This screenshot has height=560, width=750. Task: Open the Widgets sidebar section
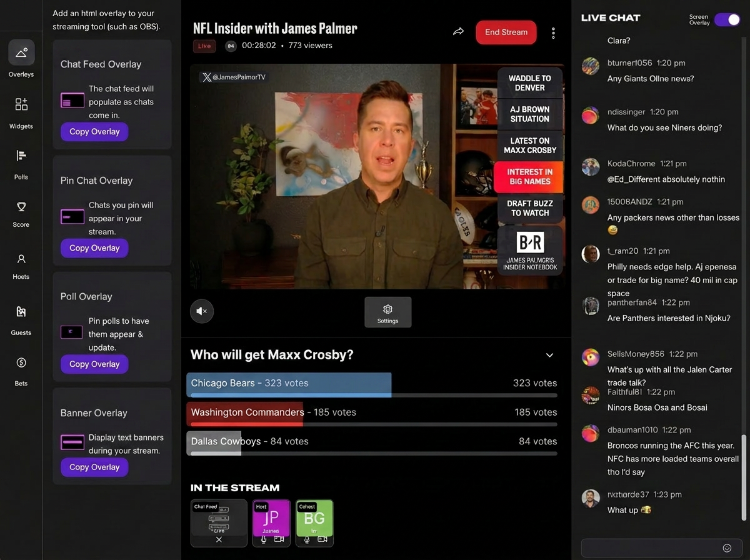[21, 112]
